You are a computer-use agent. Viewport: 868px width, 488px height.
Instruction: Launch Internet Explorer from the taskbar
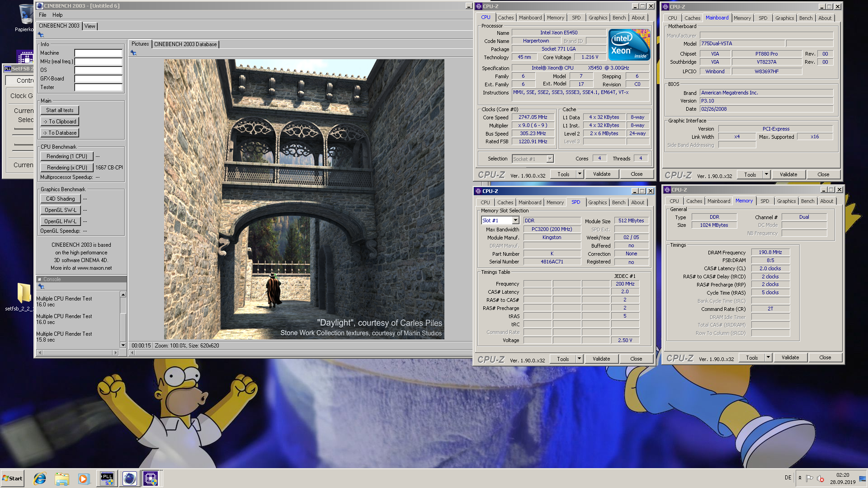click(40, 478)
